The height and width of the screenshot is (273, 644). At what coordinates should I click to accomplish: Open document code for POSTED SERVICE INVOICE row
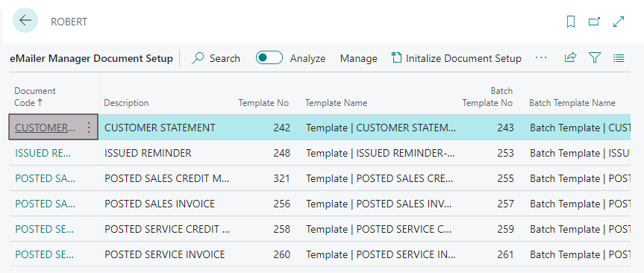coord(45,254)
